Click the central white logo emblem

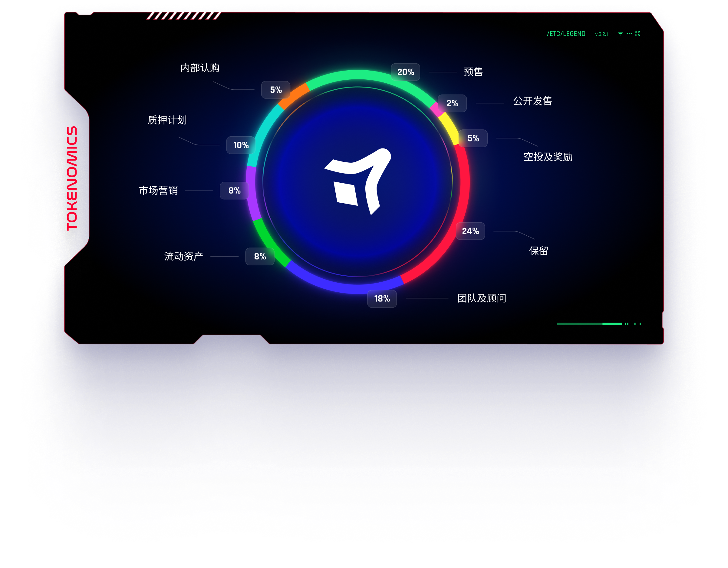tap(358, 182)
